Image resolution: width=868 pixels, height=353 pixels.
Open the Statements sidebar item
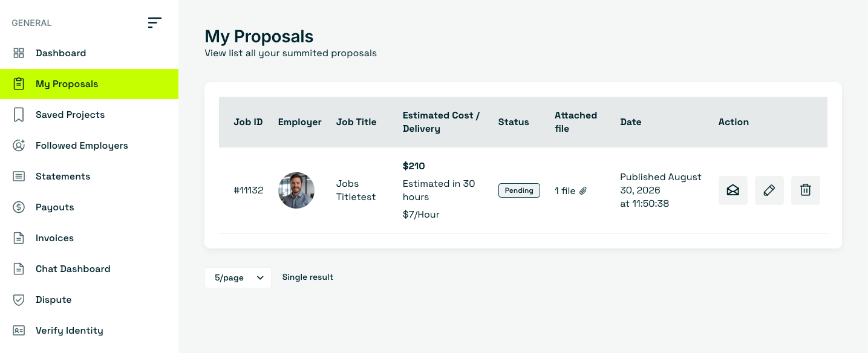[89, 176]
